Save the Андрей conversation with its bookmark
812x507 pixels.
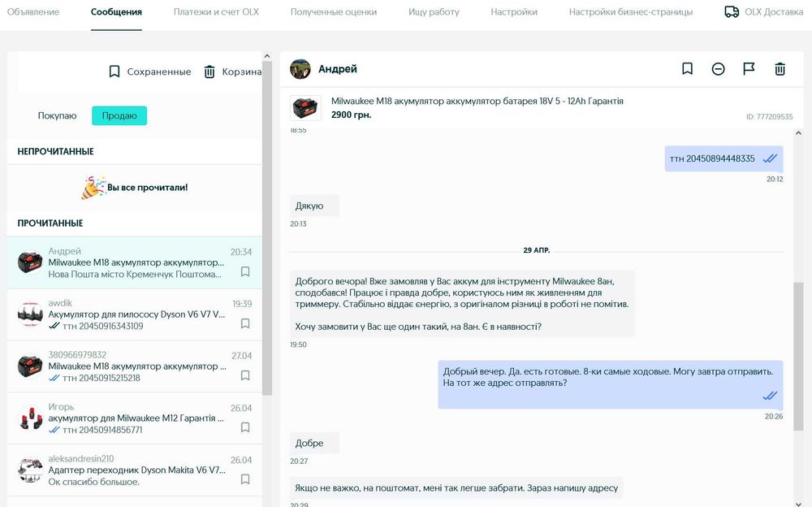pos(245,271)
